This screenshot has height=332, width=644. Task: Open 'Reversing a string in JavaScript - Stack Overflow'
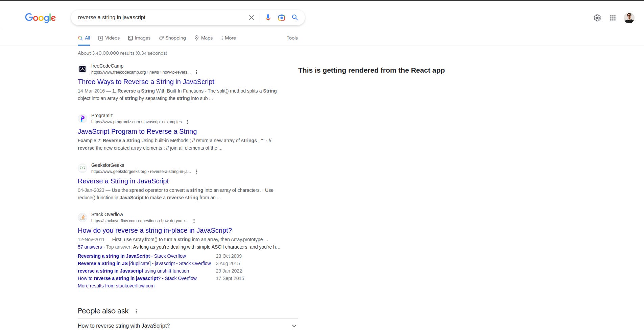point(132,256)
